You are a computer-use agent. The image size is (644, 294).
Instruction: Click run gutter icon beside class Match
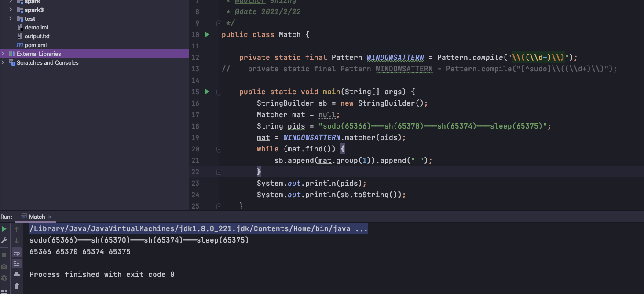[x=207, y=34]
